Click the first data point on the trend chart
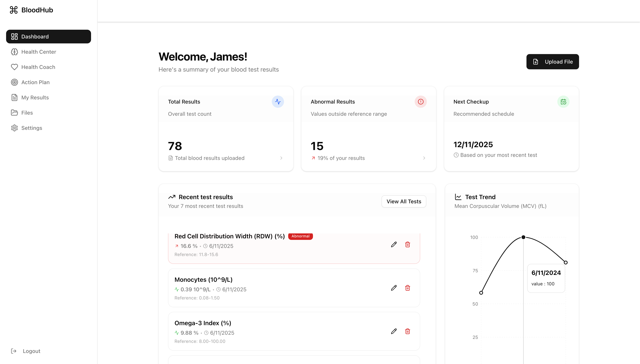 (x=481, y=293)
